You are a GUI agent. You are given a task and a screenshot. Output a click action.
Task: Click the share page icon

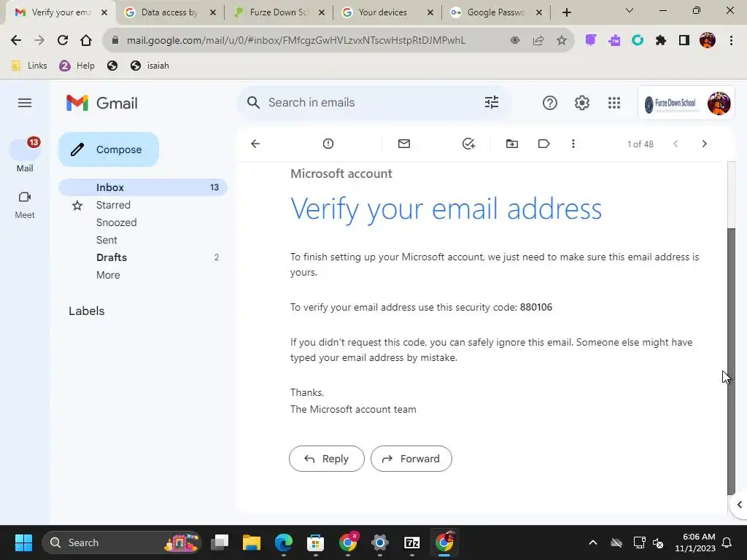coord(538,41)
